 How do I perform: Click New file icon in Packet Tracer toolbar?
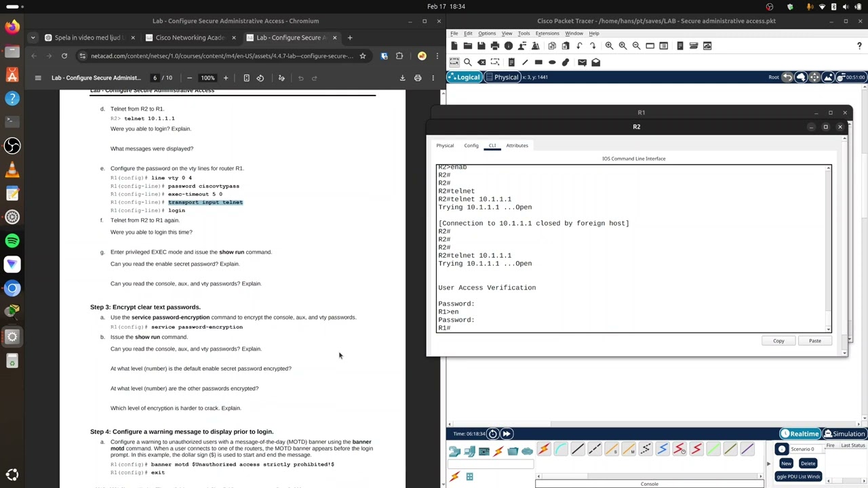pos(454,45)
